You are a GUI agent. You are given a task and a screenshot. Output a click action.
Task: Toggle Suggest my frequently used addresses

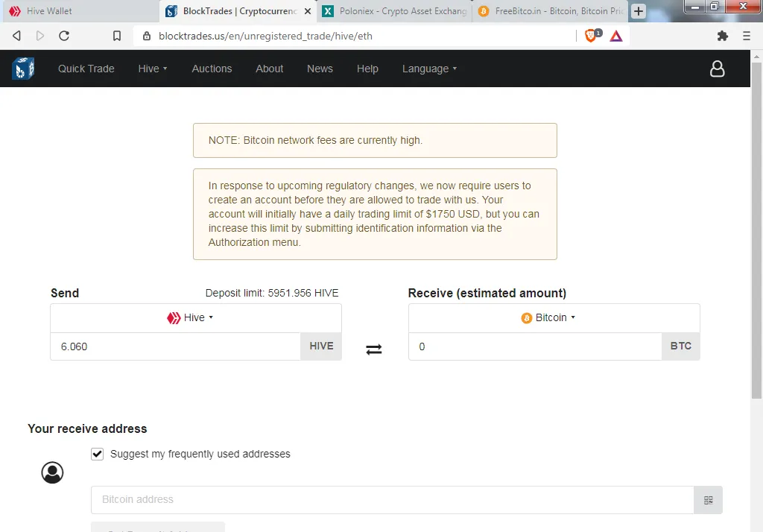pyautogui.click(x=98, y=454)
